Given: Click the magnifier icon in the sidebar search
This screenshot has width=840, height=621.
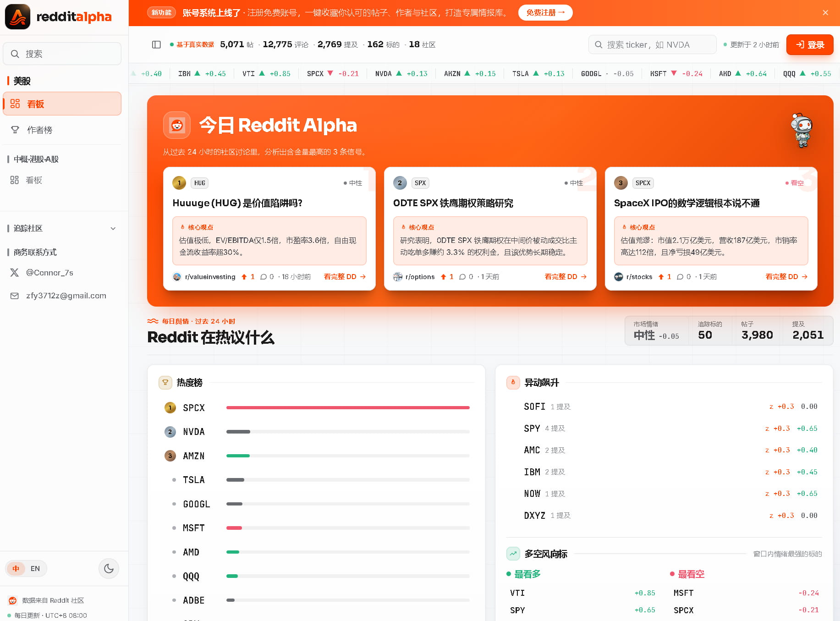Looking at the screenshot, I should click(x=15, y=54).
